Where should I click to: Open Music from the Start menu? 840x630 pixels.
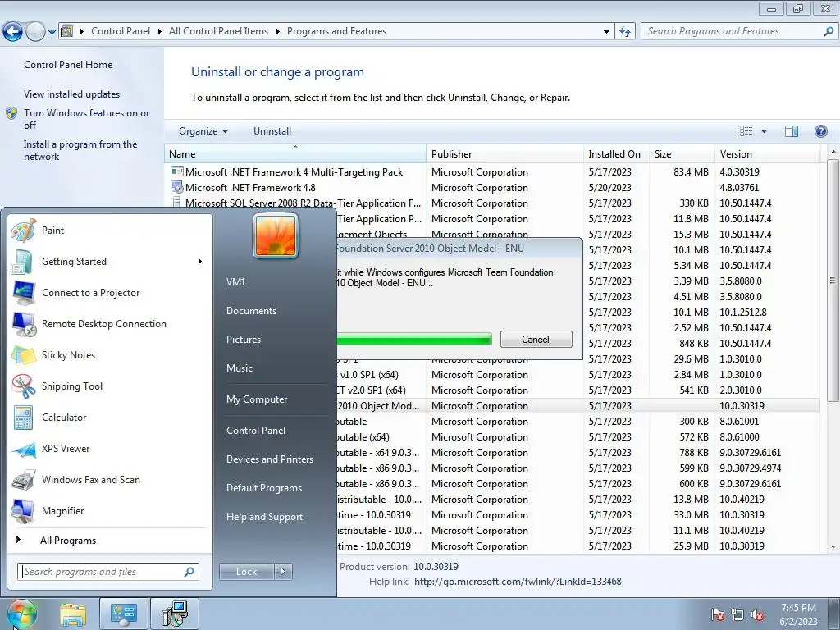tap(239, 368)
